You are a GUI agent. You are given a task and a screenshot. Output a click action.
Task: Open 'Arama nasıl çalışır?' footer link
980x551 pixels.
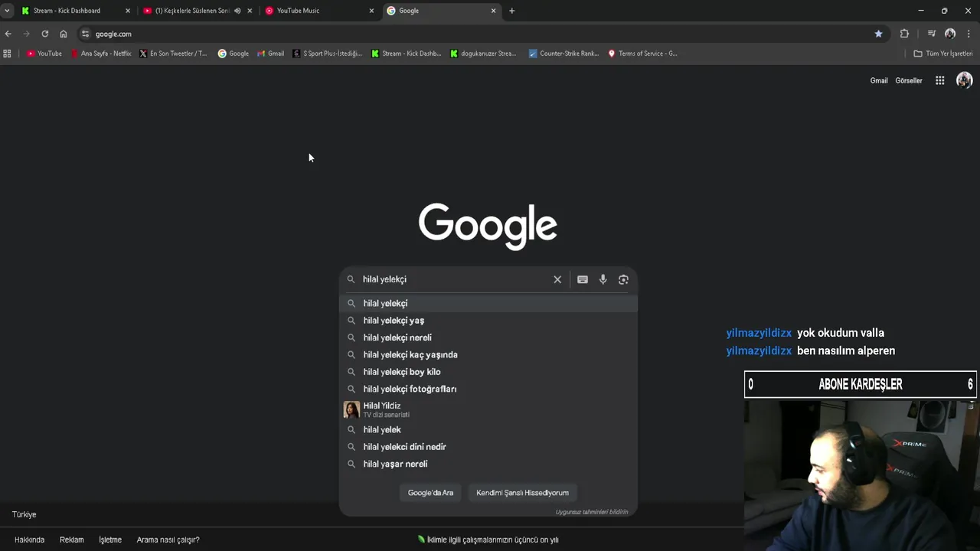168,540
